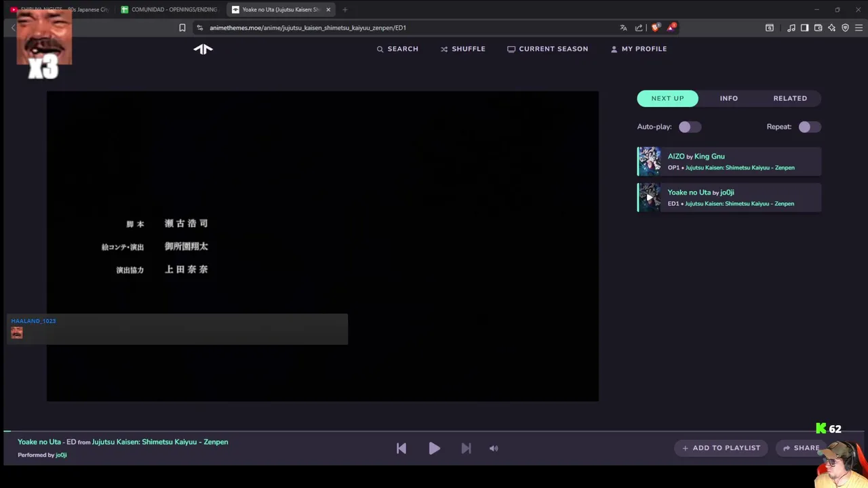Bookmark the page with the bookmark icon
The height and width of the screenshot is (488, 868).
[x=182, y=28]
